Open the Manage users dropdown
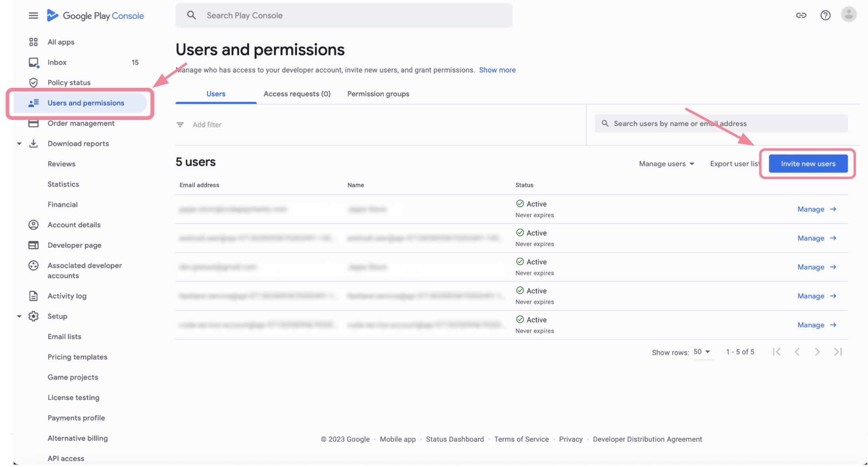 (x=666, y=164)
